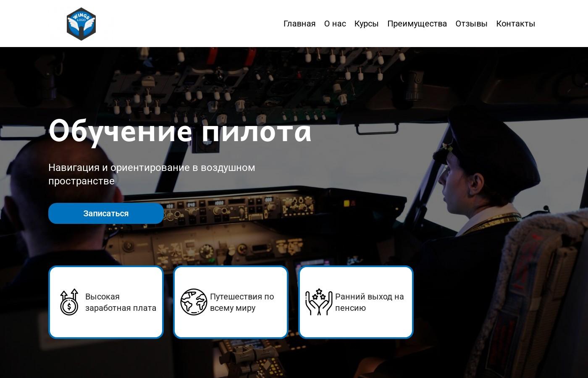The width and height of the screenshot is (588, 378).
Task: Click the Навигация и ориентирование subtitle text
Action: point(152,174)
